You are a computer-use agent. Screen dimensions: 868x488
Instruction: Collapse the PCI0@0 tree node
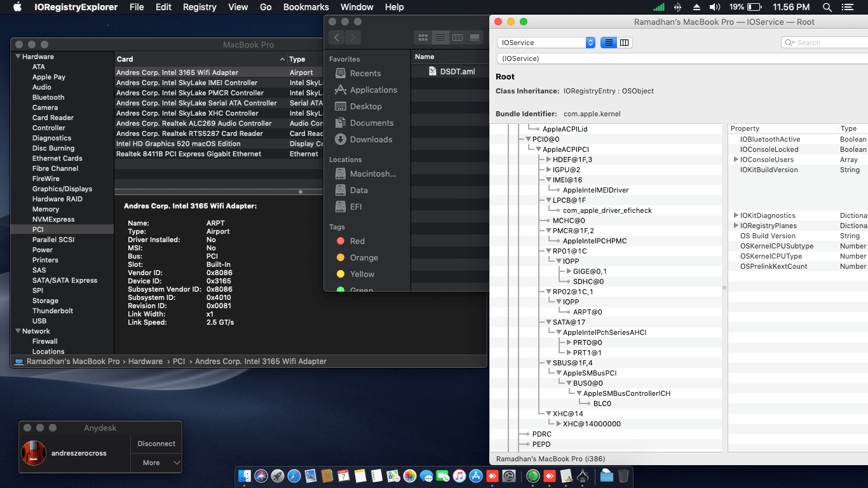point(528,139)
